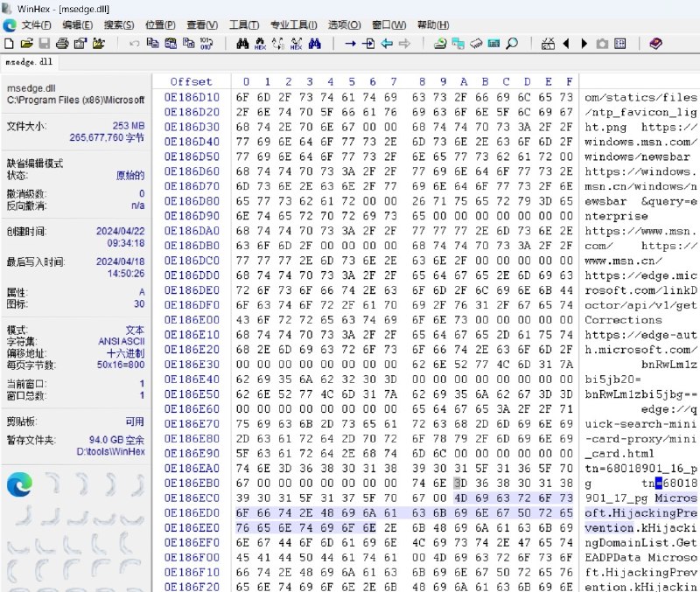Click the Print toolbar icon

(x=62, y=43)
